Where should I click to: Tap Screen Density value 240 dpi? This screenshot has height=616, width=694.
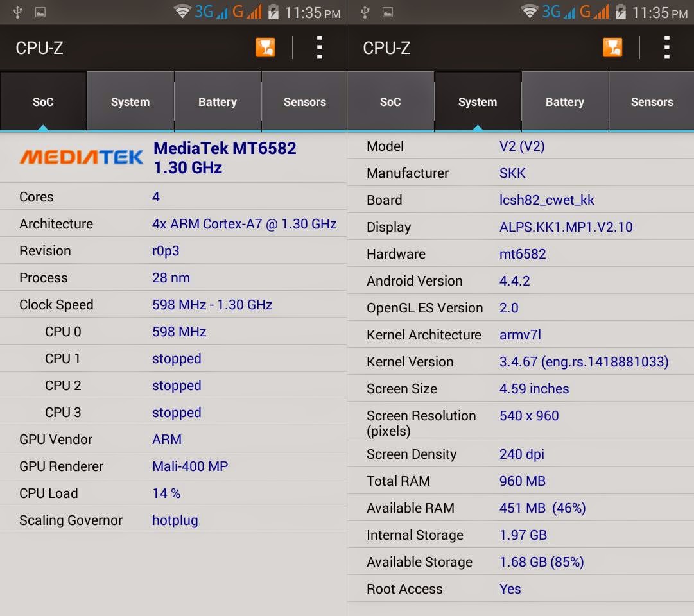click(522, 454)
